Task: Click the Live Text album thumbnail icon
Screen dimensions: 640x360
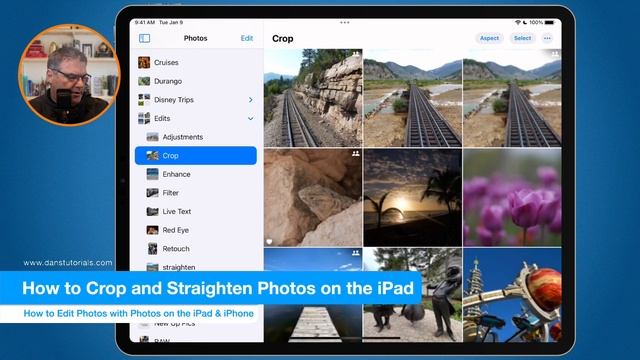Action: pyautogui.click(x=152, y=211)
